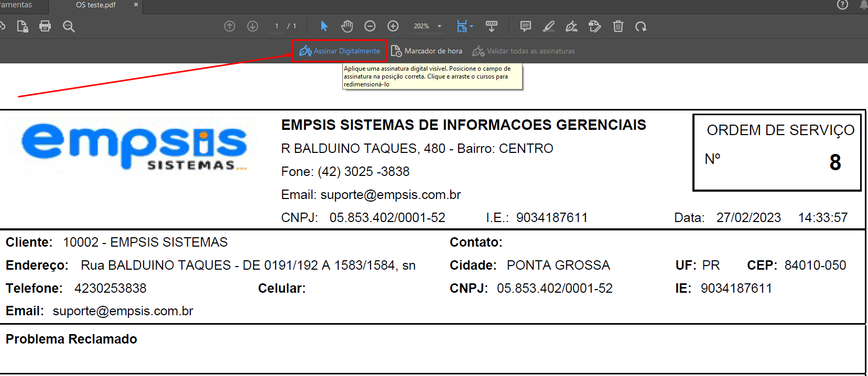The width and height of the screenshot is (868, 376).
Task: Click Validar todas as assinaturas
Action: pos(524,51)
